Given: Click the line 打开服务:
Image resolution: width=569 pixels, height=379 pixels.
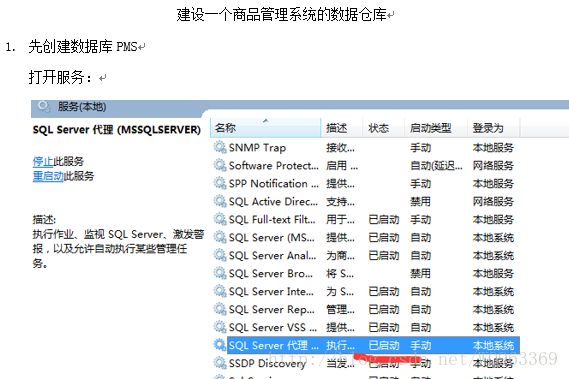Looking at the screenshot, I should (60, 77).
